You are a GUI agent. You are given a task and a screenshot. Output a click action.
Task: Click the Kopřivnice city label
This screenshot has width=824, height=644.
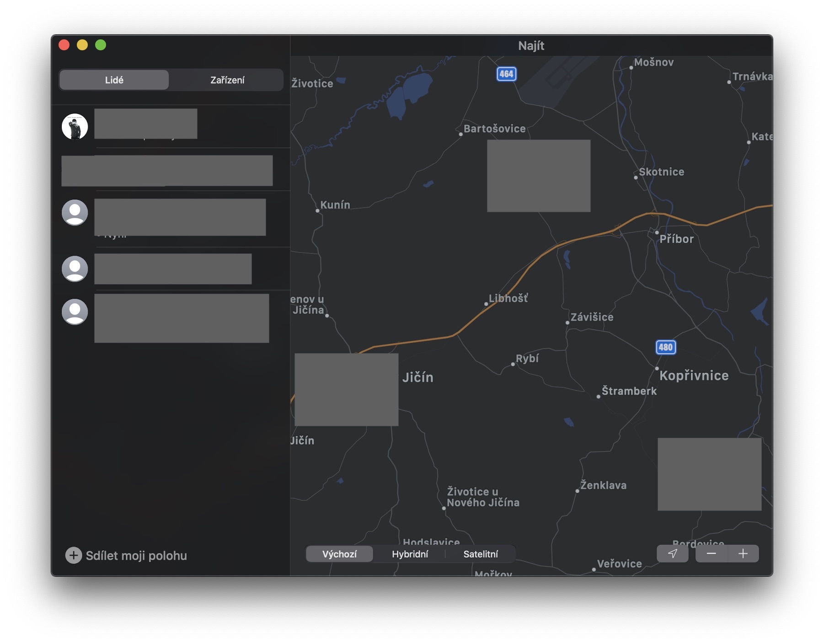(694, 376)
